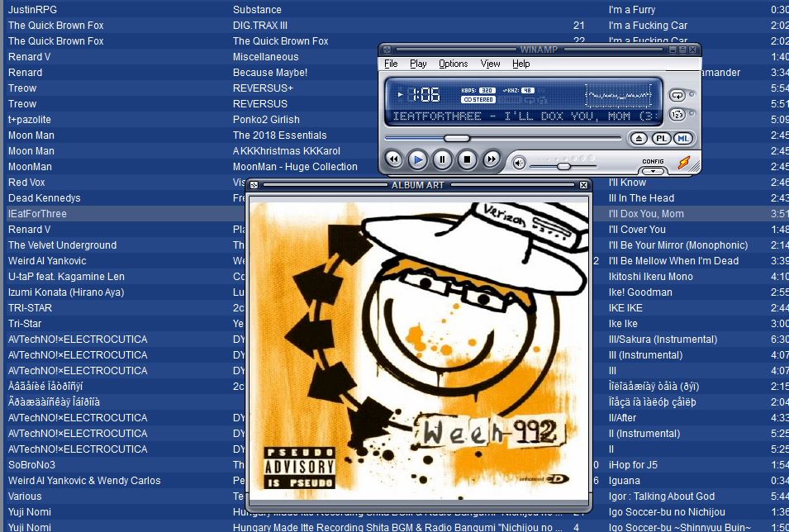The width and height of the screenshot is (789, 532).
Task: Select album DIG.TRAX III
Action: (260, 25)
